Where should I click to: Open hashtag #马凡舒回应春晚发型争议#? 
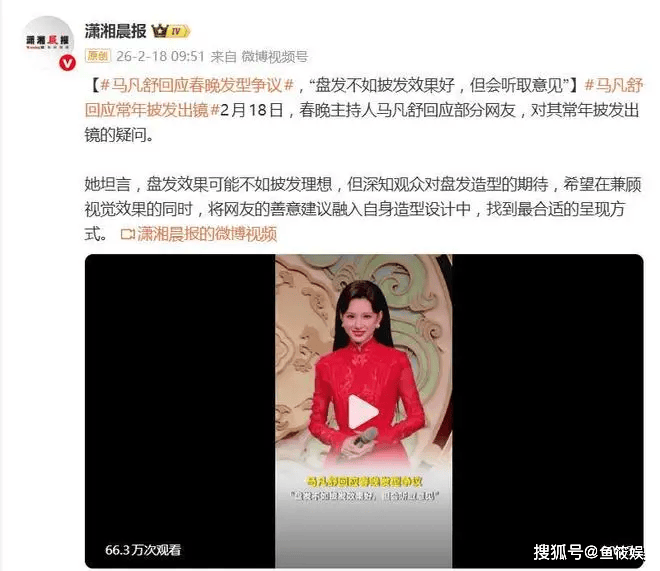[x=197, y=85]
